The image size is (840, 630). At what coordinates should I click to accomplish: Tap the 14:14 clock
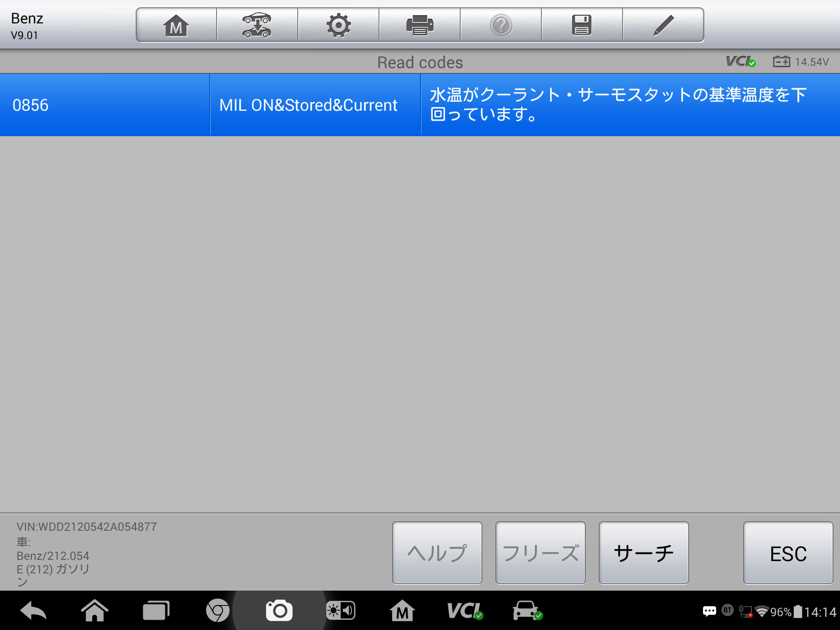[820, 612]
